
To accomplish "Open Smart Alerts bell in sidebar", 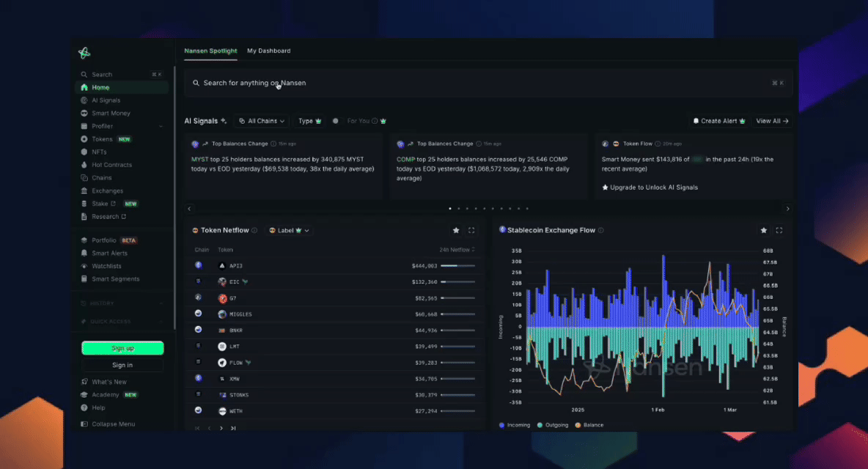I will pos(84,253).
